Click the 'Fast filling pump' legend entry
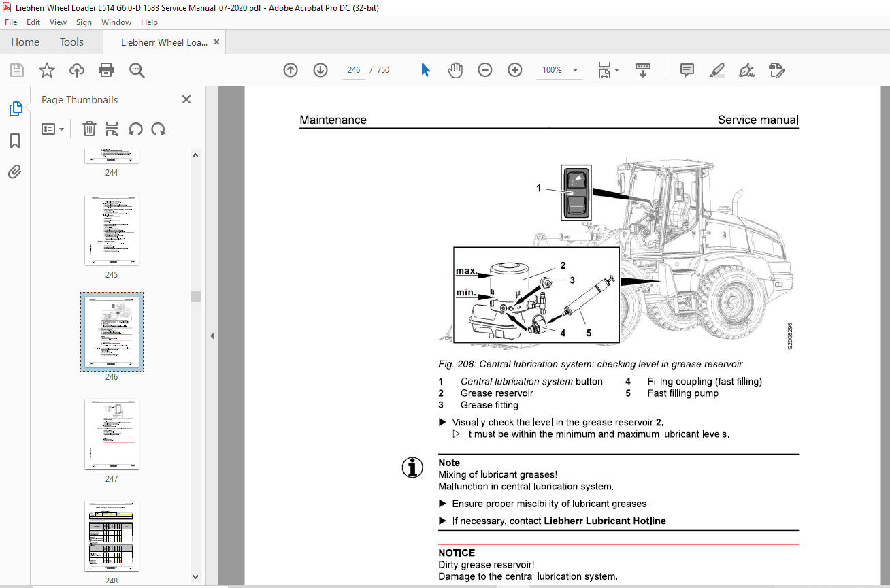890x588 pixels. coord(683,393)
